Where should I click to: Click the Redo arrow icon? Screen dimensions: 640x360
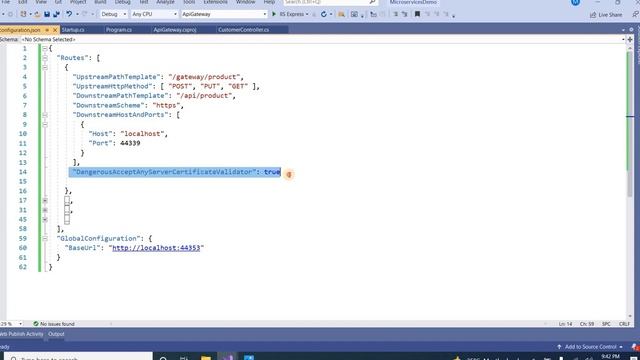click(x=85, y=14)
